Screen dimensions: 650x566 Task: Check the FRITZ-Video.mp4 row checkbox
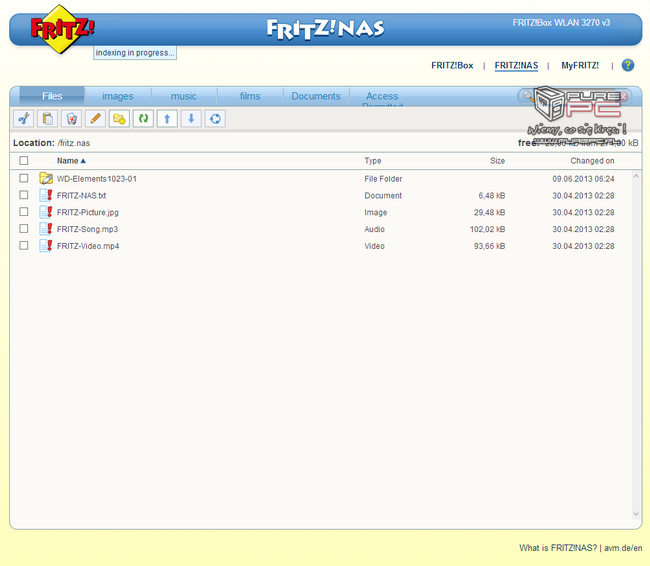click(24, 245)
